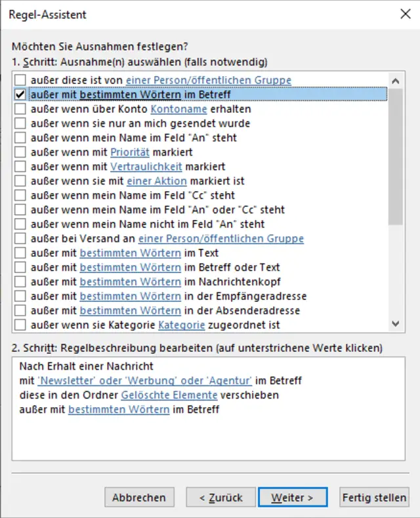Open 'Vertraulichkeit' link in exceptions list

146,167
